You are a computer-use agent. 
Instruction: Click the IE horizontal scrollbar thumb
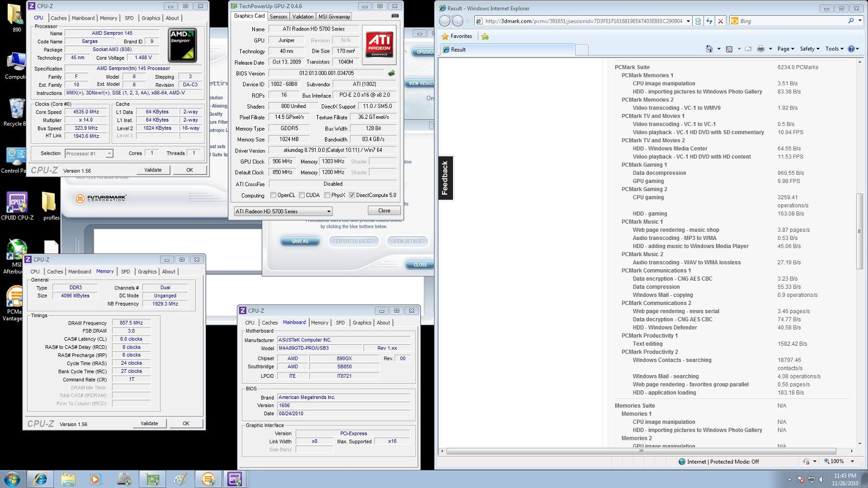point(641,451)
